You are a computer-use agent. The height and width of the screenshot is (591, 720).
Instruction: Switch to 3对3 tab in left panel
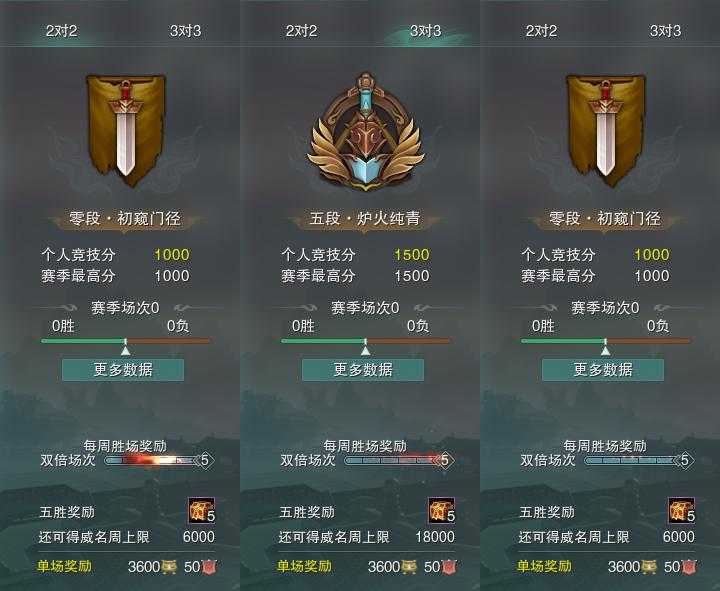(186, 31)
